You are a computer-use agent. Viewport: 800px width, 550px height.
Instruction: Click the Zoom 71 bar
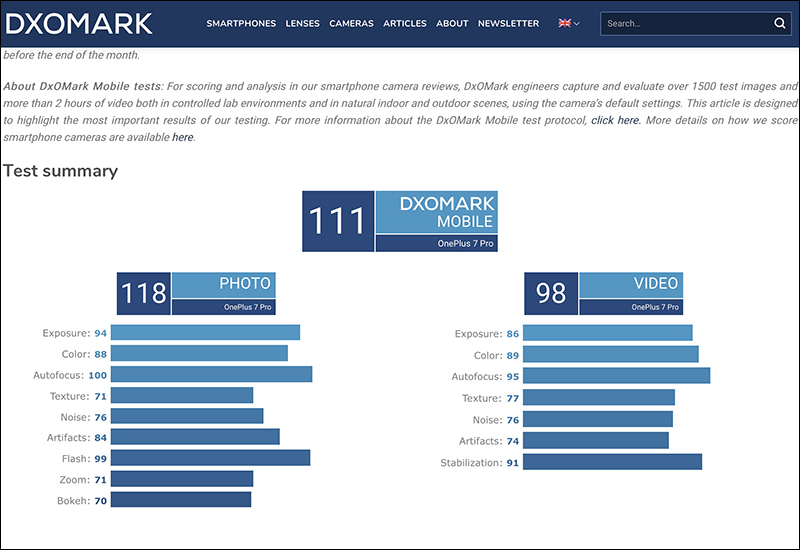click(x=182, y=479)
